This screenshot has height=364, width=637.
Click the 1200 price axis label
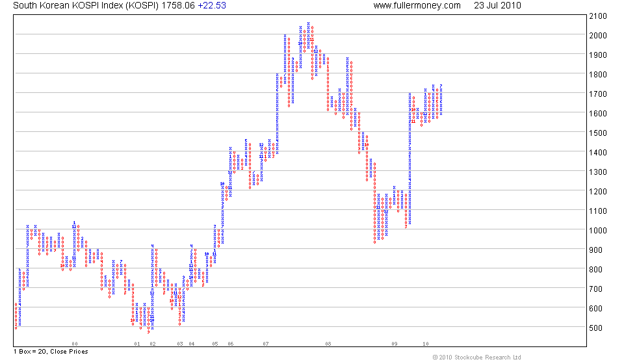[x=598, y=192]
